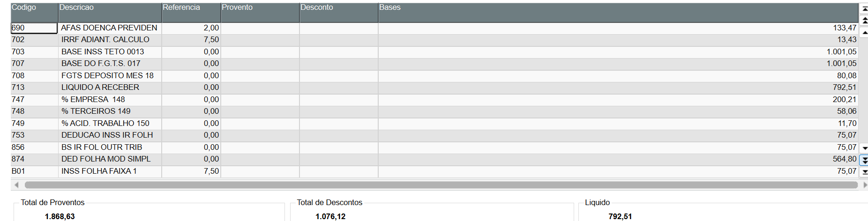868x221 pixels.
Task: Click the single down arrow scroll icon
Action: click(865, 148)
